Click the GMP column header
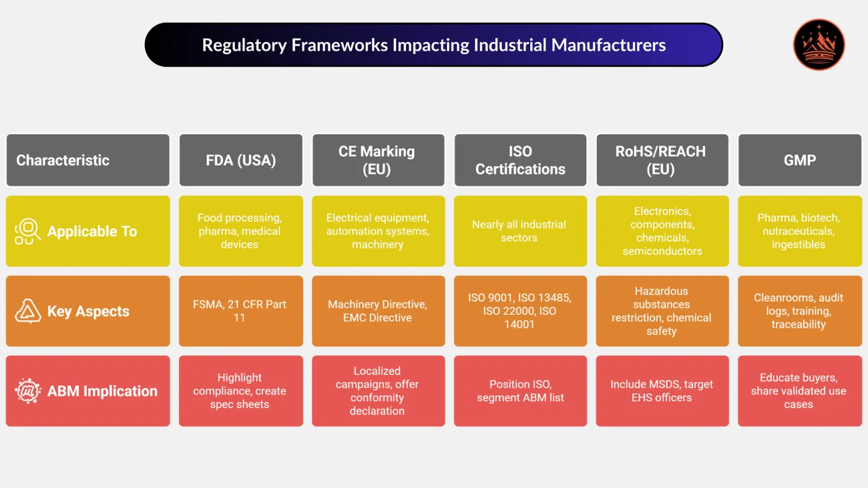This screenshot has width=868, height=488. pos(799,160)
